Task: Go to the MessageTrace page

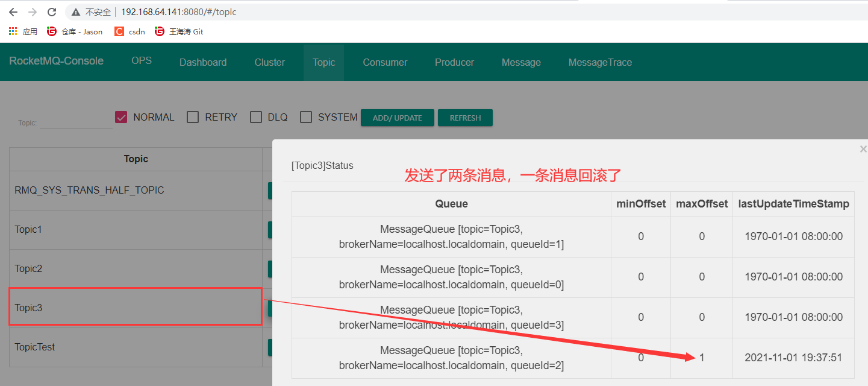Action: click(x=600, y=62)
